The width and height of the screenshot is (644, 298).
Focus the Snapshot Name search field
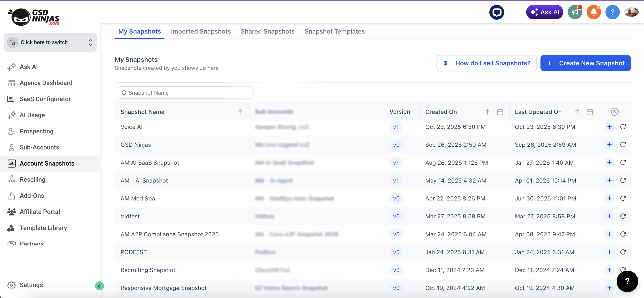click(x=186, y=93)
